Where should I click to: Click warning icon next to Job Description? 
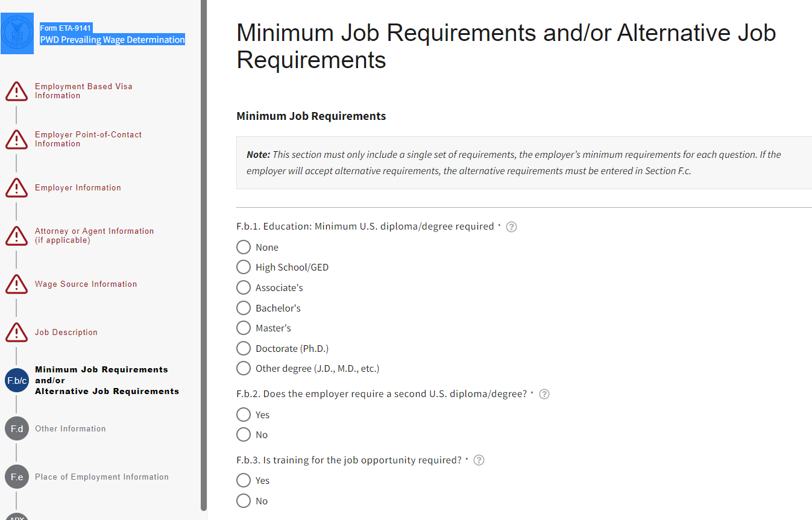[x=16, y=333]
